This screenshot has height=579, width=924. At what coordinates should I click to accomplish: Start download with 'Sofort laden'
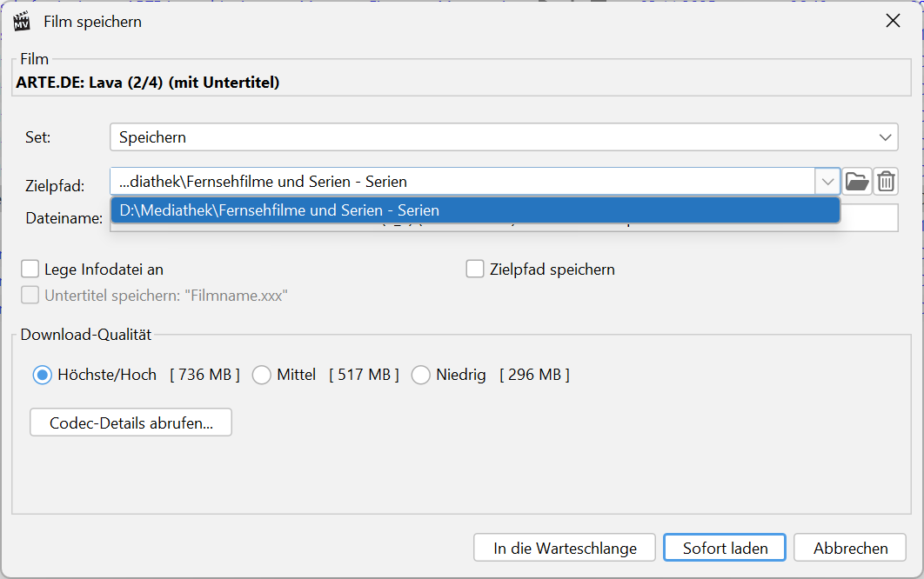tap(725, 549)
